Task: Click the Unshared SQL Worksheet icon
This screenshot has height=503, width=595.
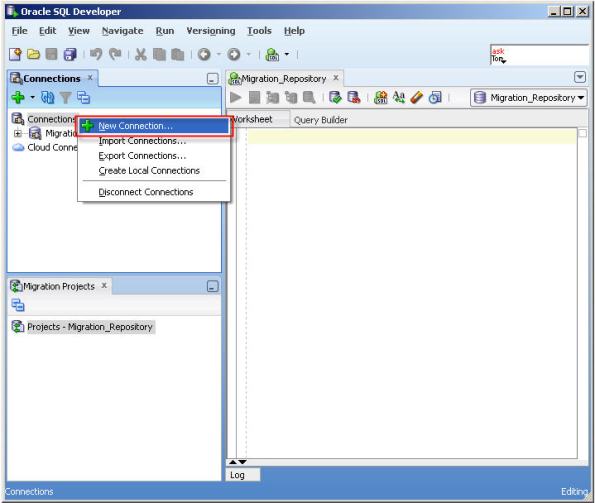Action: coord(381,98)
